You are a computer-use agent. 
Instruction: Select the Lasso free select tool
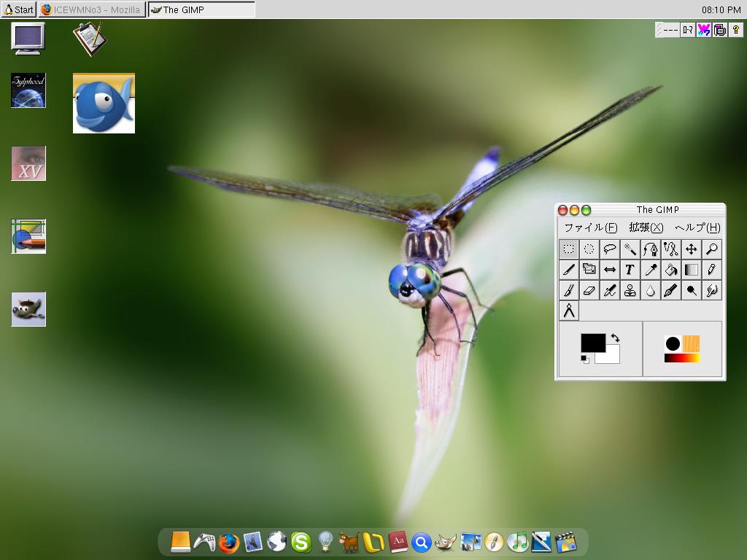click(x=610, y=249)
